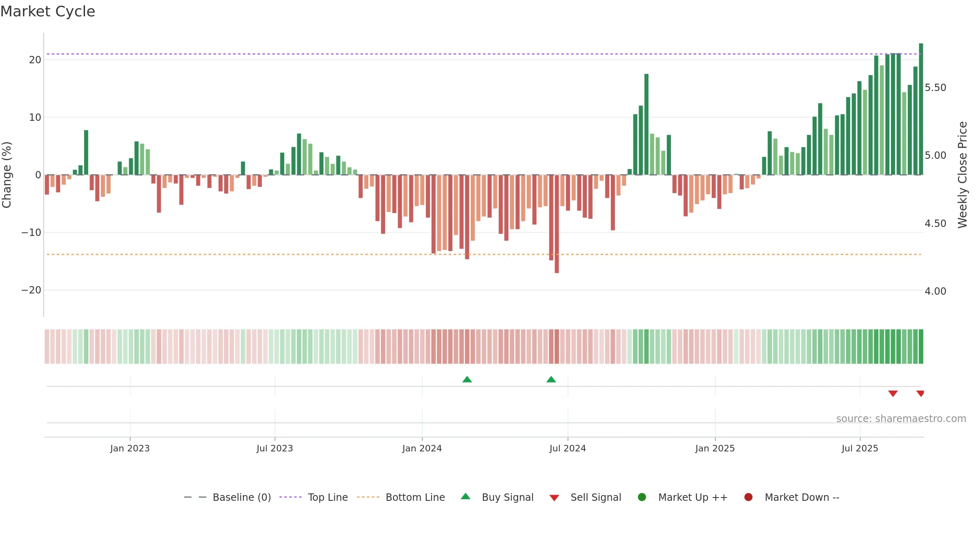Select the second buy signal marker near June 2024
The height and width of the screenshot is (551, 980).
(x=551, y=380)
